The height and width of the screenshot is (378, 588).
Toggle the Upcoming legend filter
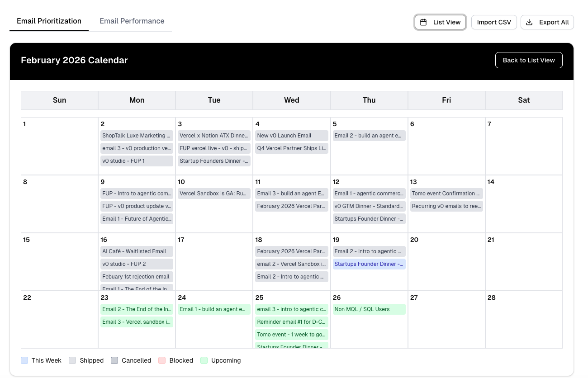tap(220, 360)
